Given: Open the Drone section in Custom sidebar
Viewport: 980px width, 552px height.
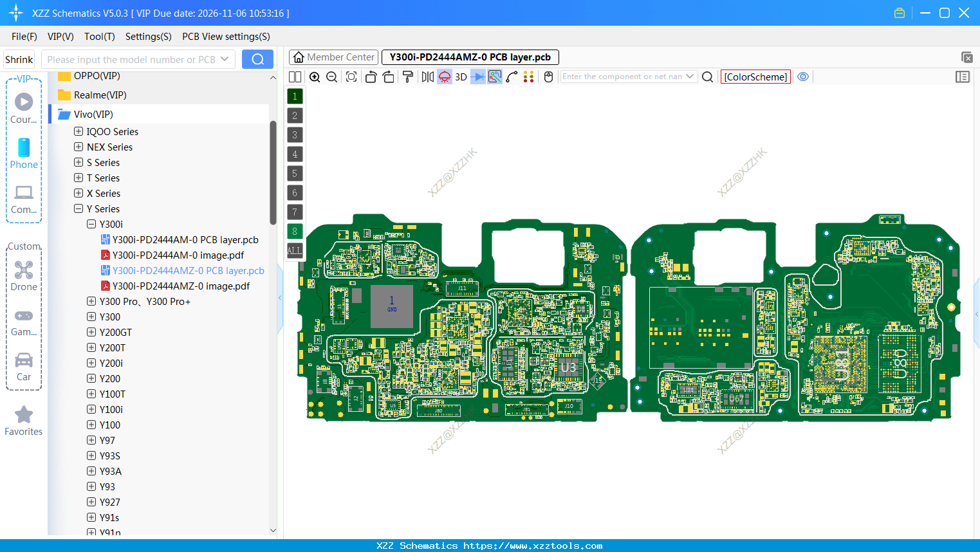Looking at the screenshot, I should [x=24, y=270].
